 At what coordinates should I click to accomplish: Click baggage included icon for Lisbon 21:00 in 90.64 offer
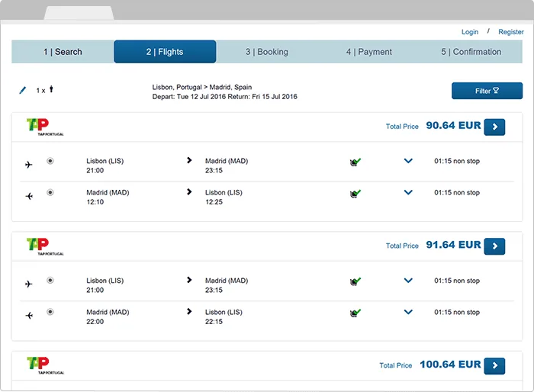click(x=355, y=162)
